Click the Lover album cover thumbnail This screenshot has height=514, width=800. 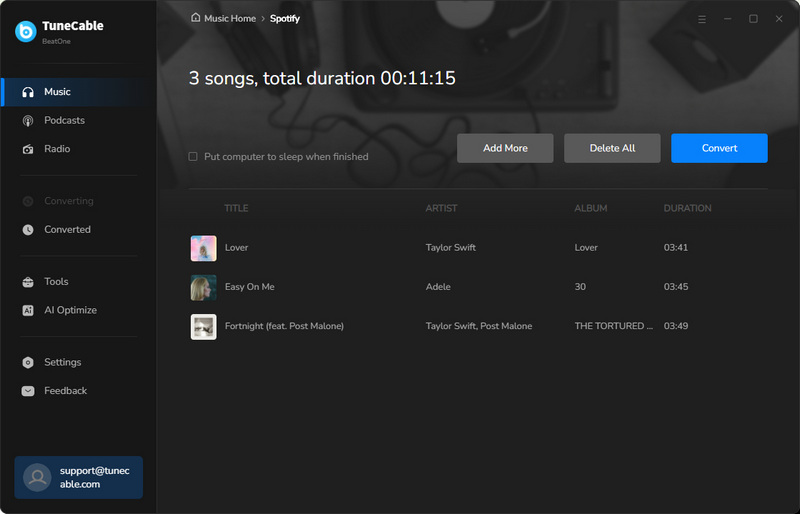pos(204,248)
